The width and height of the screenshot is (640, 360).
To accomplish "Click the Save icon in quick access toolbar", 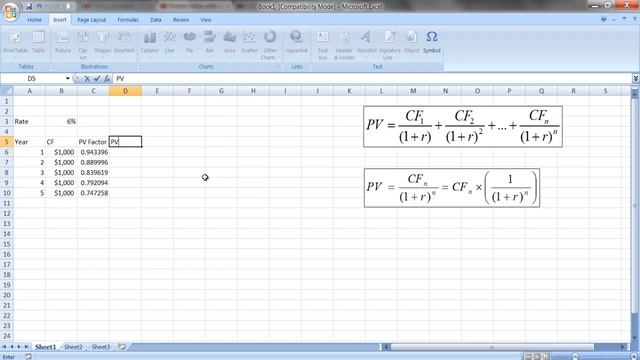I will (x=29, y=7).
